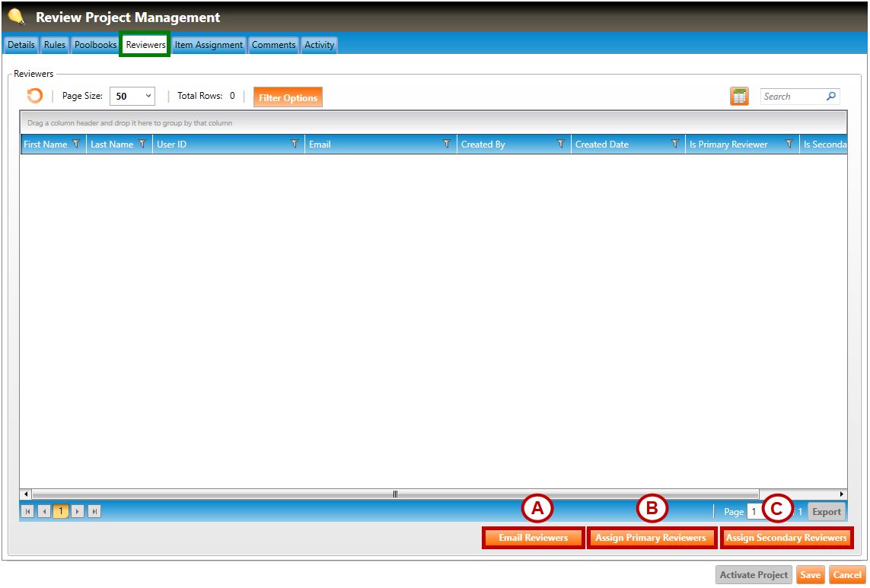This screenshot has width=870, height=588.
Task: Click the next page arrow icon
Action: [78, 512]
